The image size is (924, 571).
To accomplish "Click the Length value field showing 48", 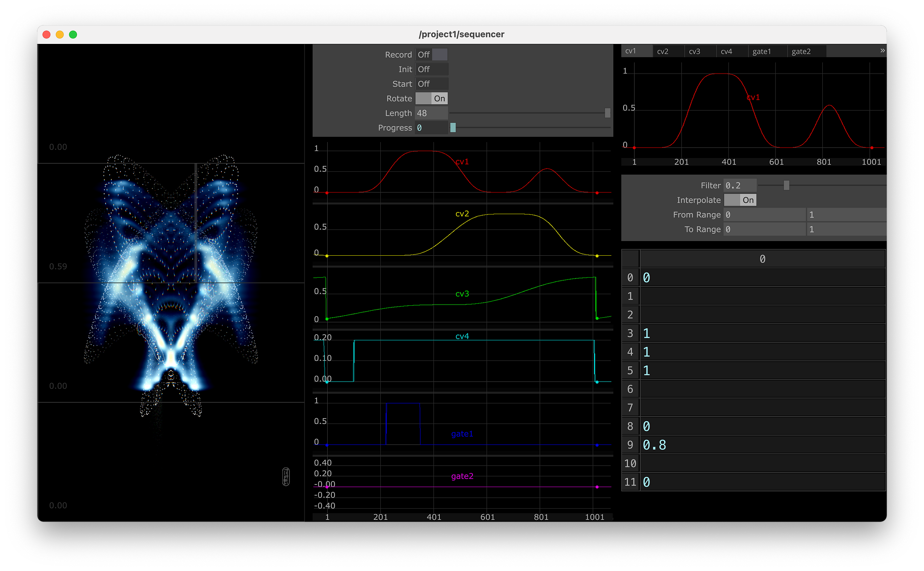I will tap(431, 113).
